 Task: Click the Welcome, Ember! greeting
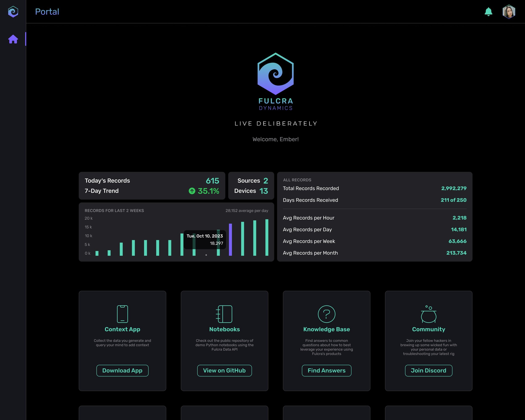[275, 139]
